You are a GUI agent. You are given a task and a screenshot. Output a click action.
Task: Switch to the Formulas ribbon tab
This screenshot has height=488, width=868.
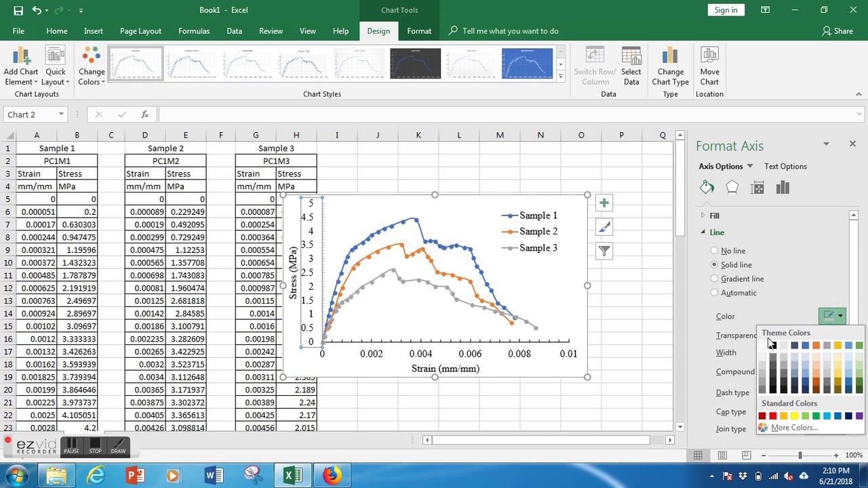pyautogui.click(x=194, y=31)
